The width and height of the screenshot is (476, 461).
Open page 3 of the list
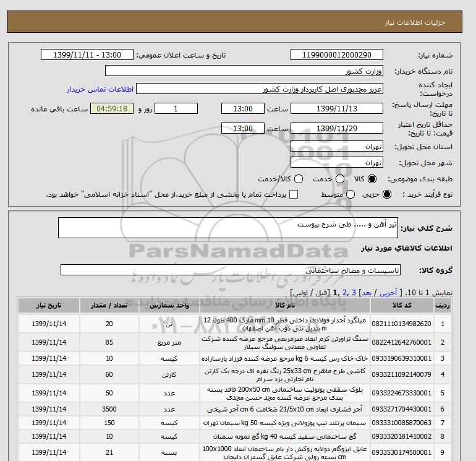[354, 293]
